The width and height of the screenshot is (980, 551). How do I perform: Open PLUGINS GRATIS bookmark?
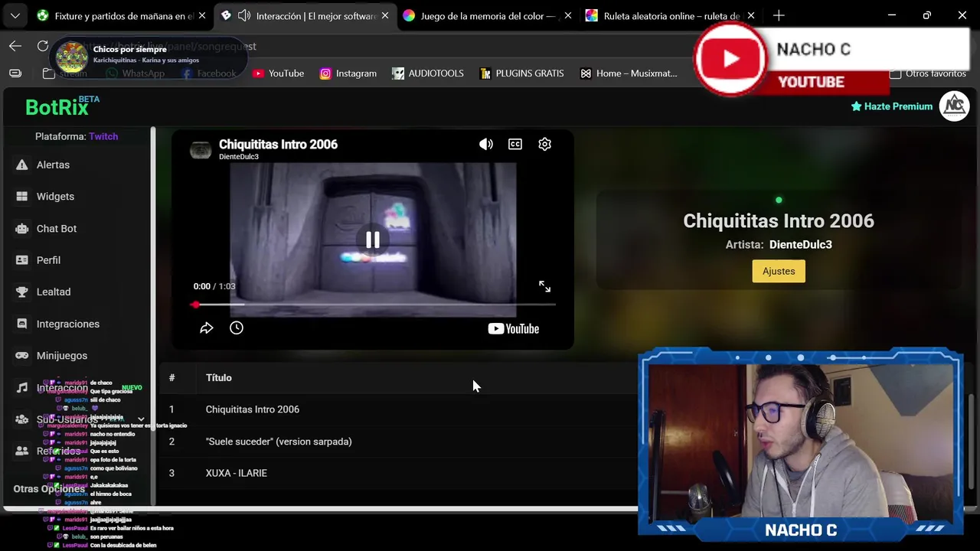click(x=522, y=73)
